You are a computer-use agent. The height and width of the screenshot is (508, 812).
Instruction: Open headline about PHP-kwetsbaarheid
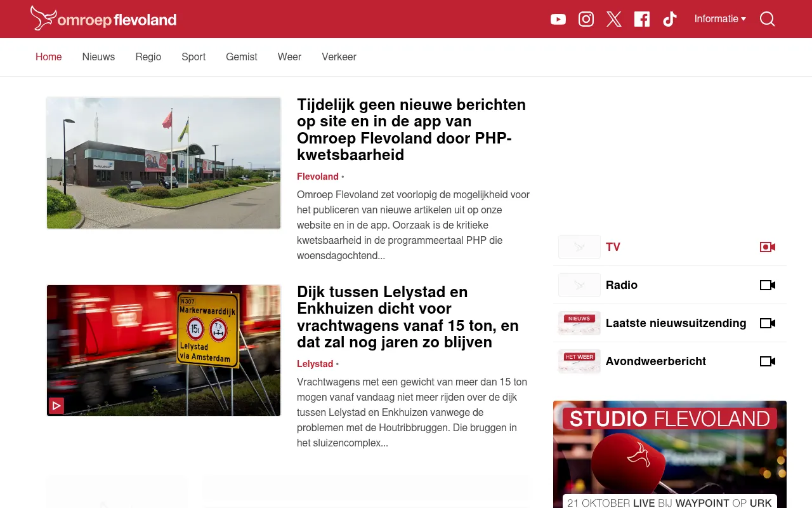click(412, 130)
